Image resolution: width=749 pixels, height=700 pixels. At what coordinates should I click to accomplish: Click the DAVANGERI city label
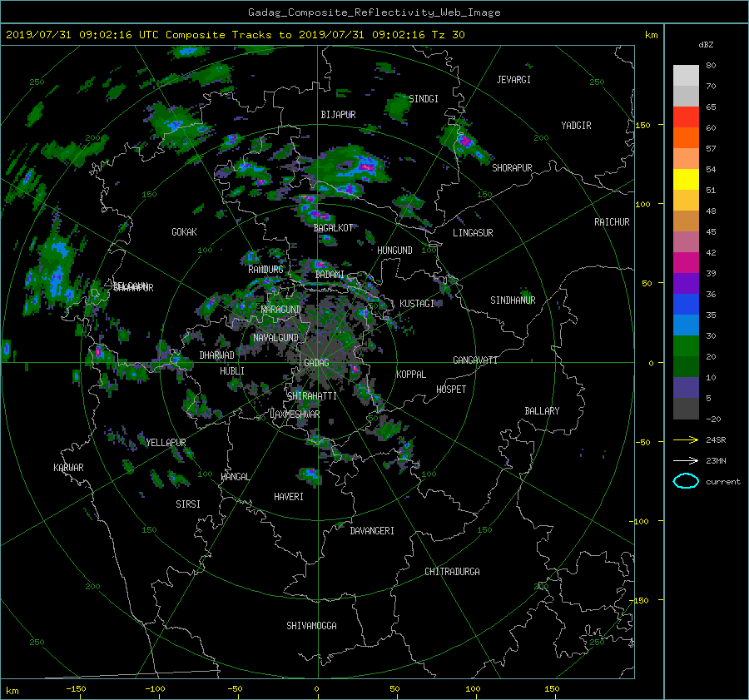pos(372,531)
